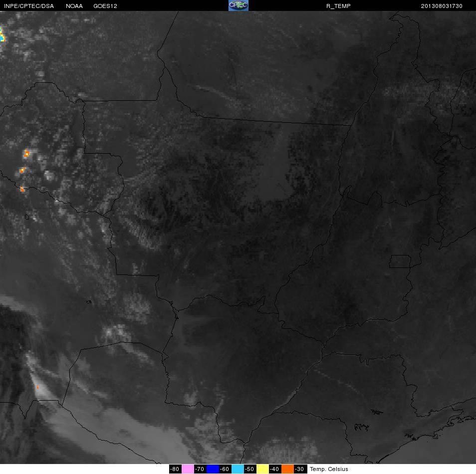The height and width of the screenshot is (474, 476).
Task: Select the pink legend swatch
Action: 188,469
